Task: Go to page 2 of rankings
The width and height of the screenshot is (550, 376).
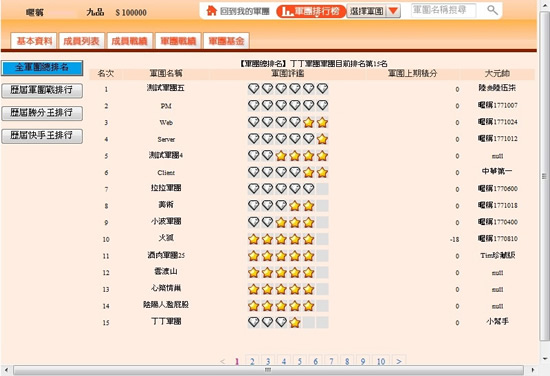Action: 252,361
